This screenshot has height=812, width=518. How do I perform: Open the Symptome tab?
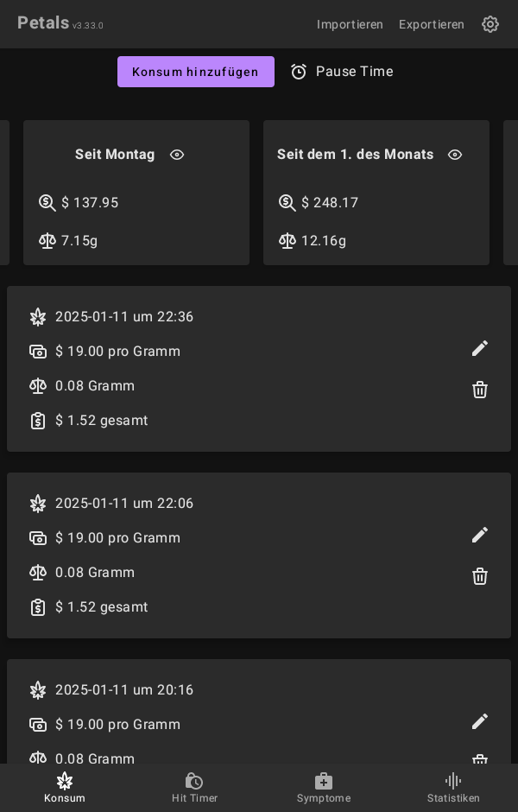[324, 788]
